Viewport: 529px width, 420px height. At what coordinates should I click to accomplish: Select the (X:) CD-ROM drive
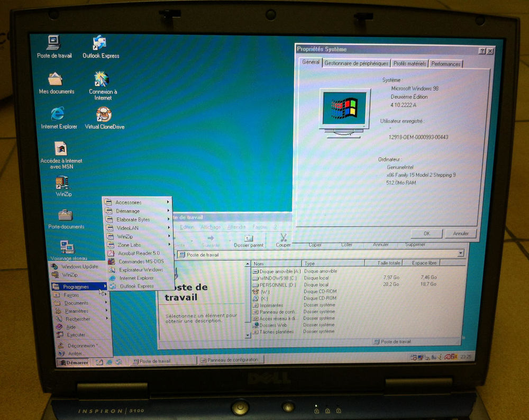[x=260, y=298]
